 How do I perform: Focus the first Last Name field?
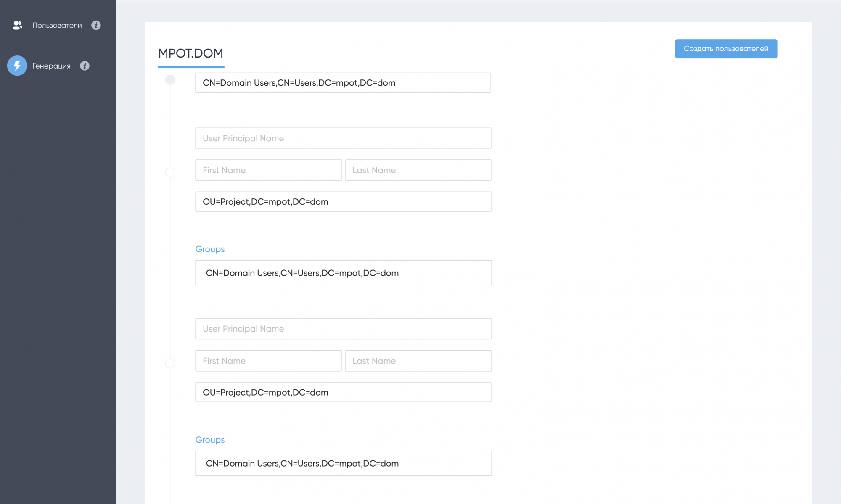tap(418, 170)
